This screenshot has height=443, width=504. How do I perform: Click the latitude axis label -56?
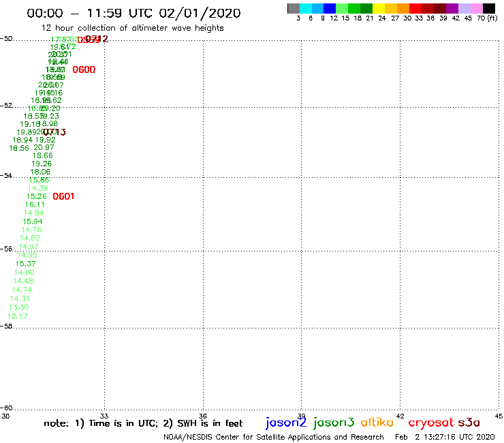[x=6, y=249]
